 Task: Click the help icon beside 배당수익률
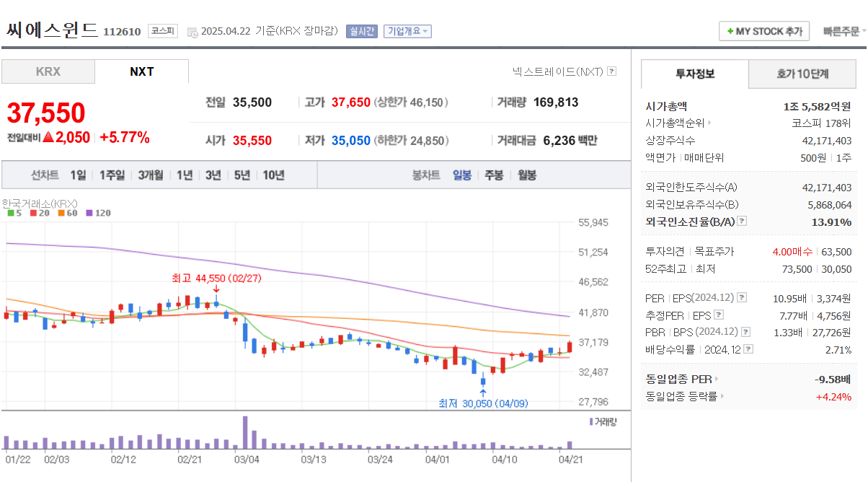[748, 349]
